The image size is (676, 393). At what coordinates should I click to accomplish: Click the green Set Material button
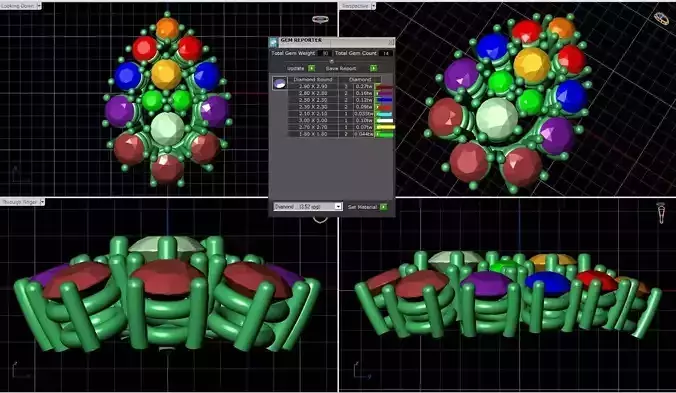click(x=383, y=207)
